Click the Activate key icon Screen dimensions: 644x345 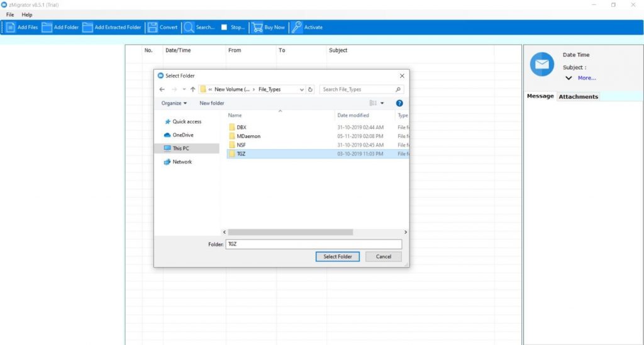297,28
